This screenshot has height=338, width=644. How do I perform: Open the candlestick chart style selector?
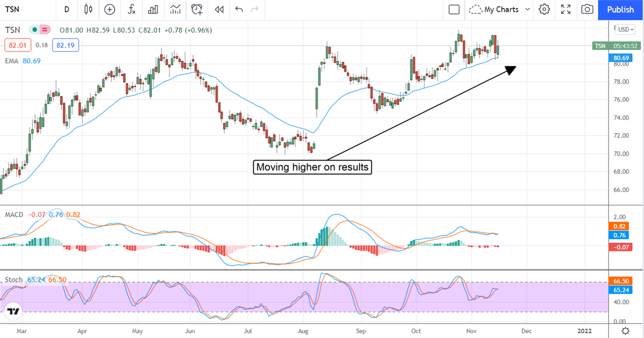[89, 9]
